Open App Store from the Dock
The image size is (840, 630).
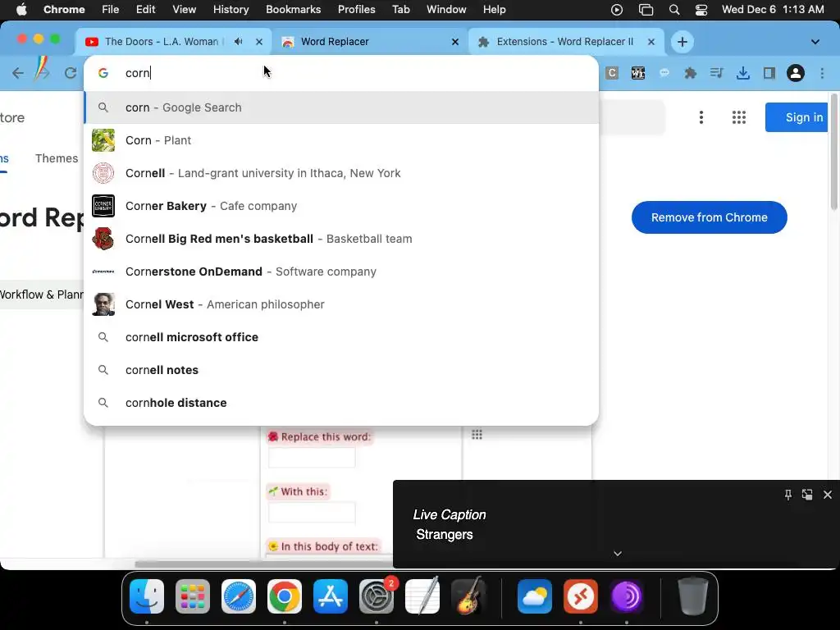tap(331, 596)
